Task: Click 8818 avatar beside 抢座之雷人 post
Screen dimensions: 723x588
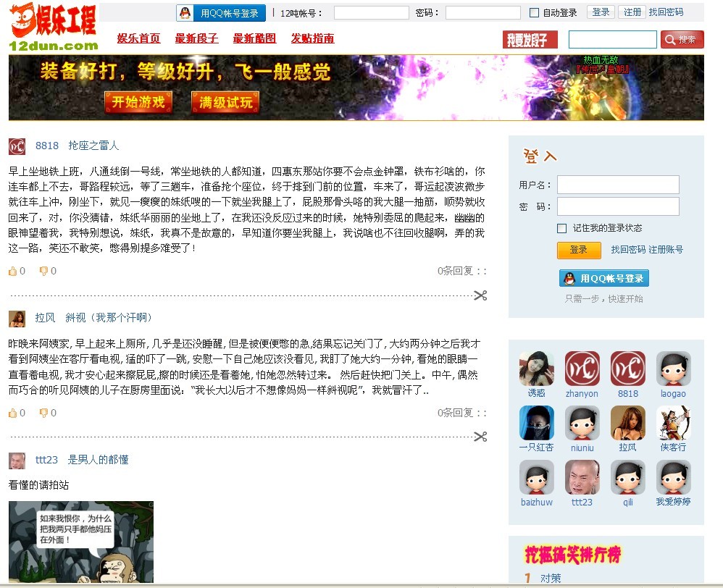Action: pyautogui.click(x=17, y=146)
